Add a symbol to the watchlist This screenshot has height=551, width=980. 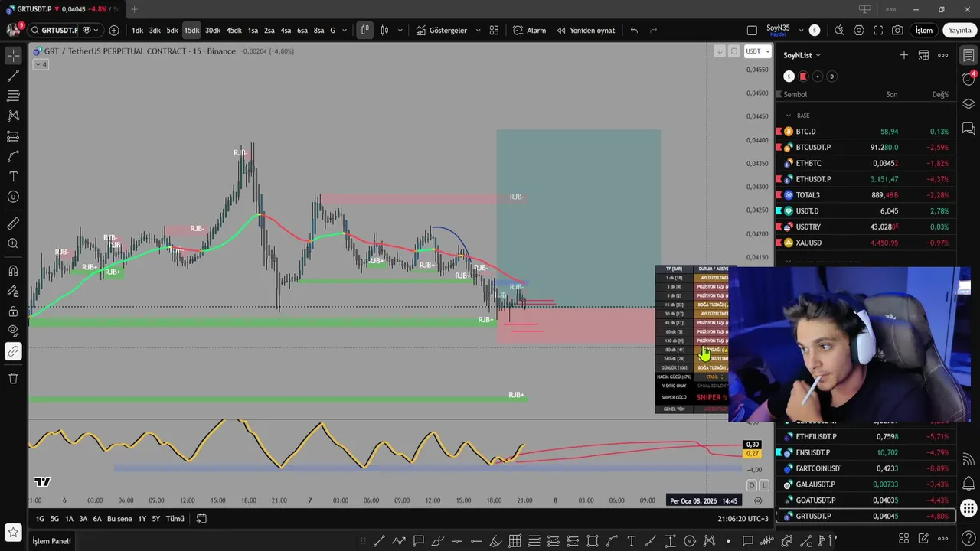click(904, 55)
